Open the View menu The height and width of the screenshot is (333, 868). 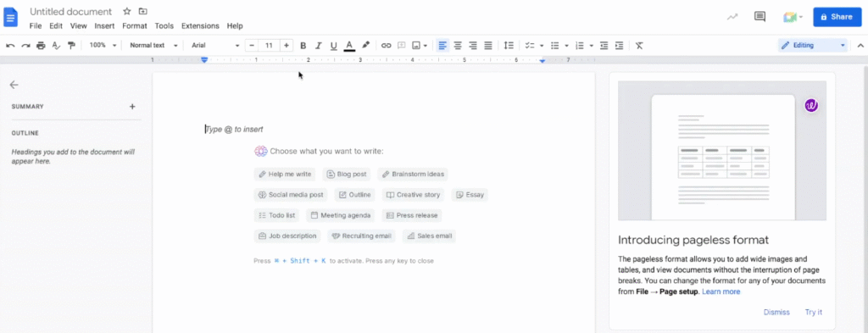click(79, 26)
